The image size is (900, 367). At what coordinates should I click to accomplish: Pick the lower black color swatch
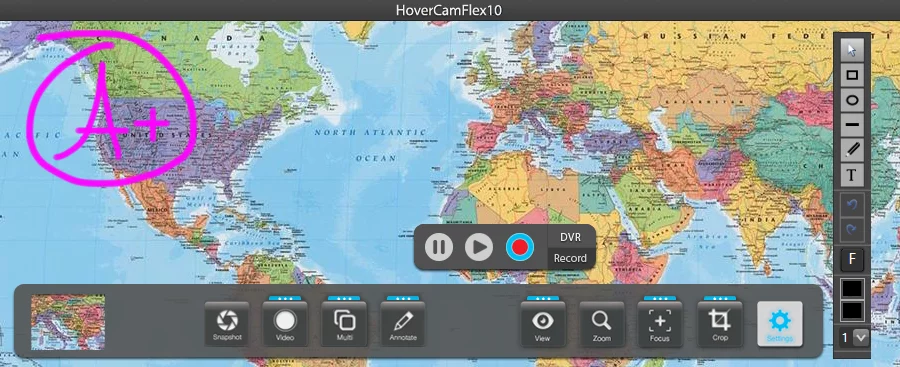852,311
